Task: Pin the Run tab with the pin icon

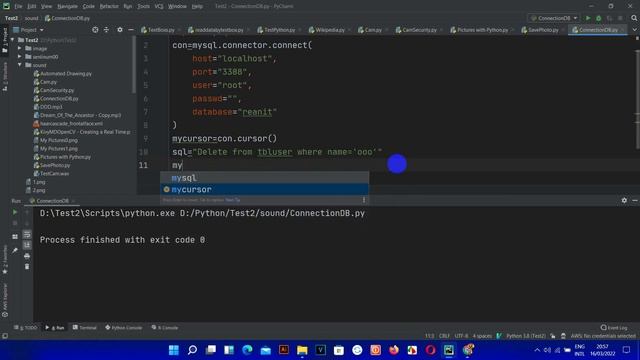Action: (x=15, y=250)
